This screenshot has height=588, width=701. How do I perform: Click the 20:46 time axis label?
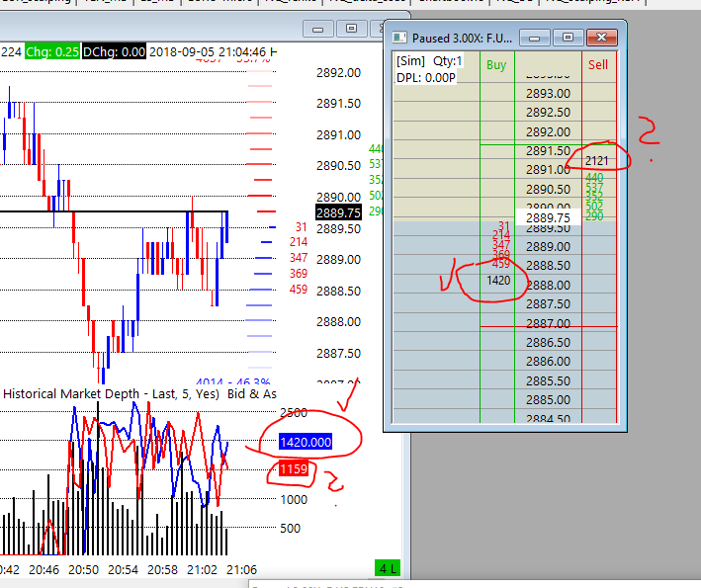(44, 570)
